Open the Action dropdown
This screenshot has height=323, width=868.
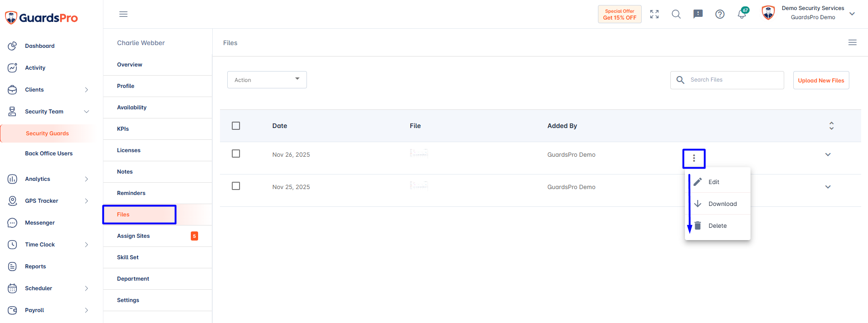click(x=267, y=80)
